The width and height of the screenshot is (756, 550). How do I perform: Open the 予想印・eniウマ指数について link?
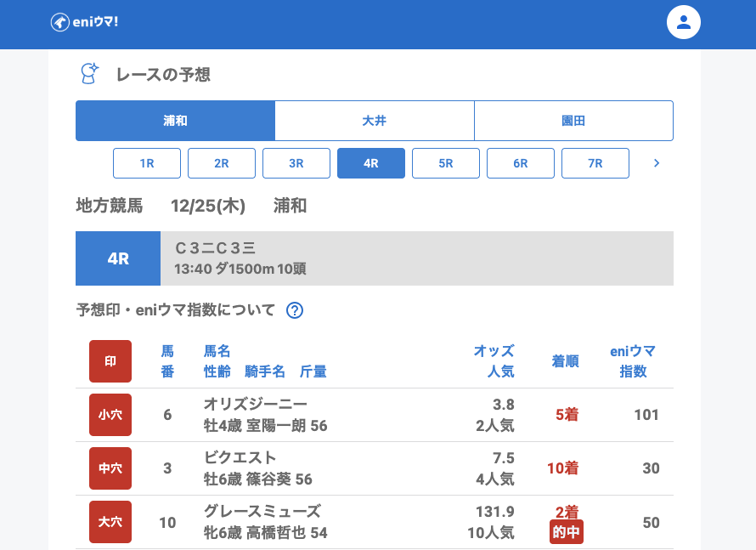coord(176,310)
